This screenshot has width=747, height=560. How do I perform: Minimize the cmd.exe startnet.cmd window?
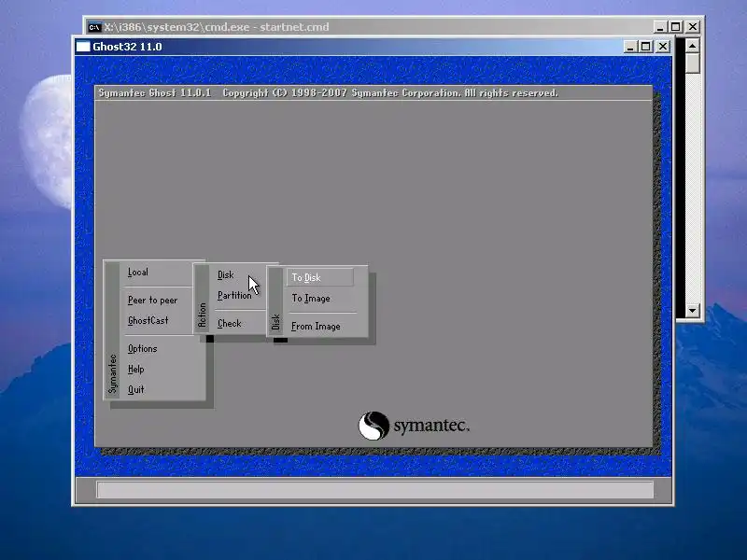(x=660, y=27)
